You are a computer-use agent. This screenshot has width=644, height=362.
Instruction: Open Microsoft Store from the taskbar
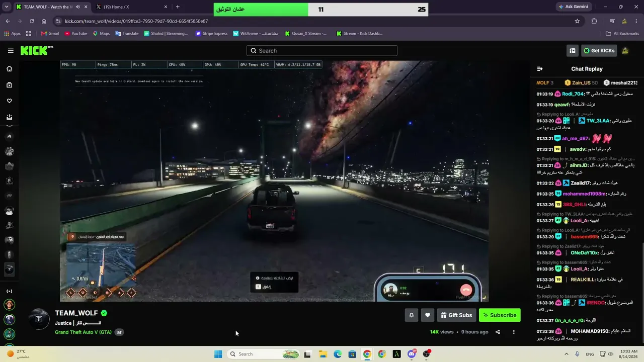click(352, 354)
